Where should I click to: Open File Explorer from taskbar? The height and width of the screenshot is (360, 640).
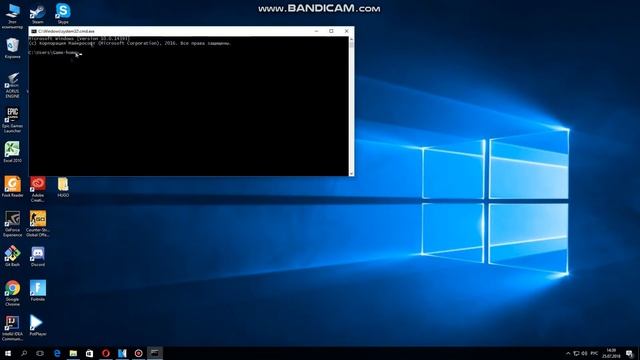tap(73, 353)
